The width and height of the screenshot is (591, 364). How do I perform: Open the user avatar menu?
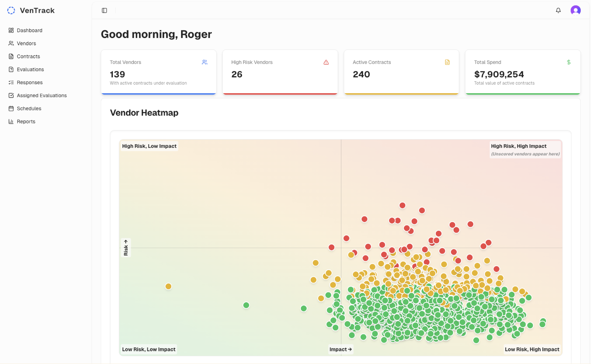point(575,10)
